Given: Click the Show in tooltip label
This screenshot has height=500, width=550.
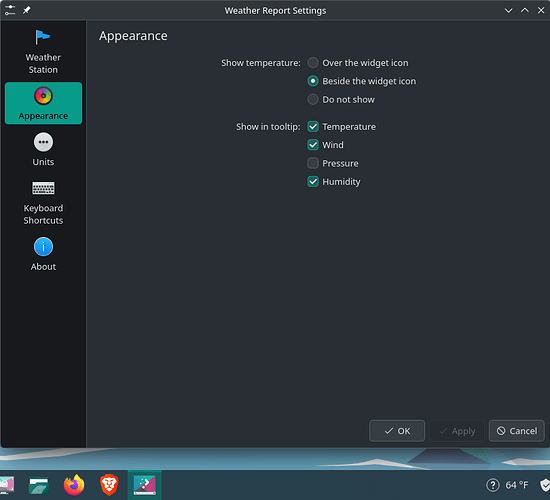Looking at the screenshot, I should [268, 127].
